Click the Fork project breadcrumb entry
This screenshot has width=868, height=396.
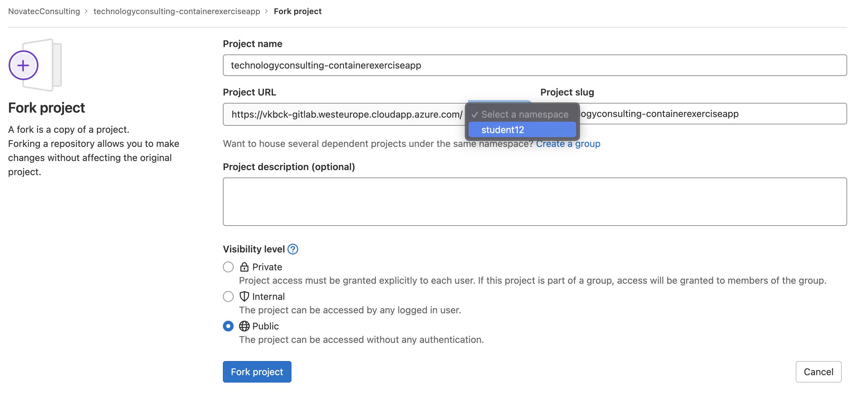[x=298, y=11]
